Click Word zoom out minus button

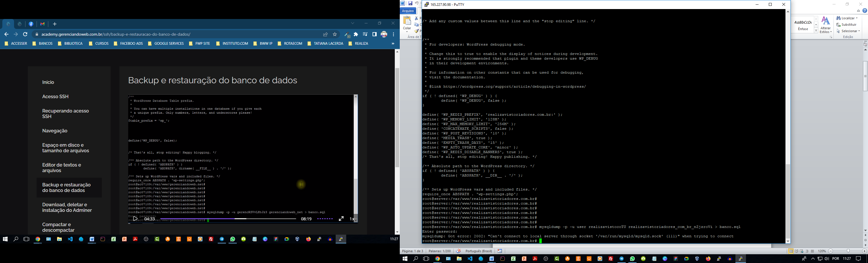click(831, 251)
